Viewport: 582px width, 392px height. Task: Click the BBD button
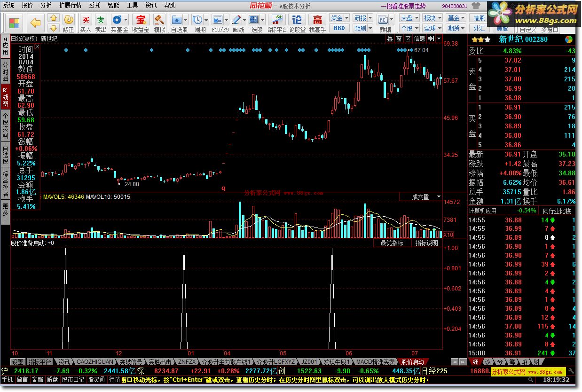pos(339,28)
